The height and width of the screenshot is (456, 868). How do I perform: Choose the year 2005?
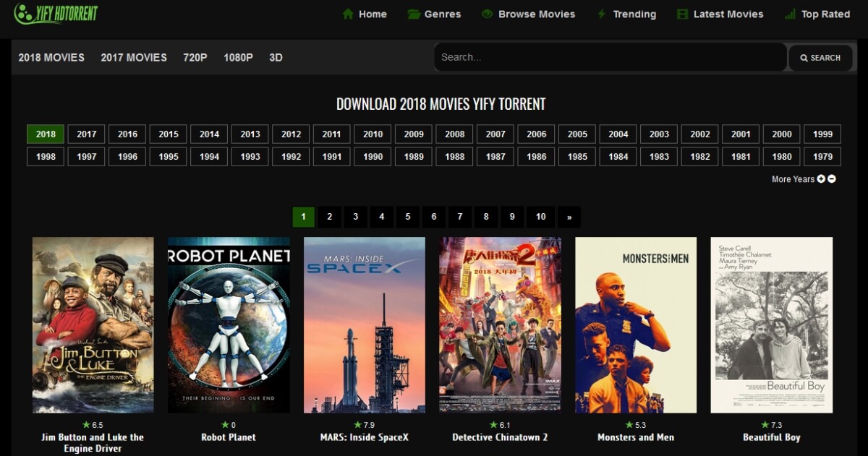tap(577, 134)
